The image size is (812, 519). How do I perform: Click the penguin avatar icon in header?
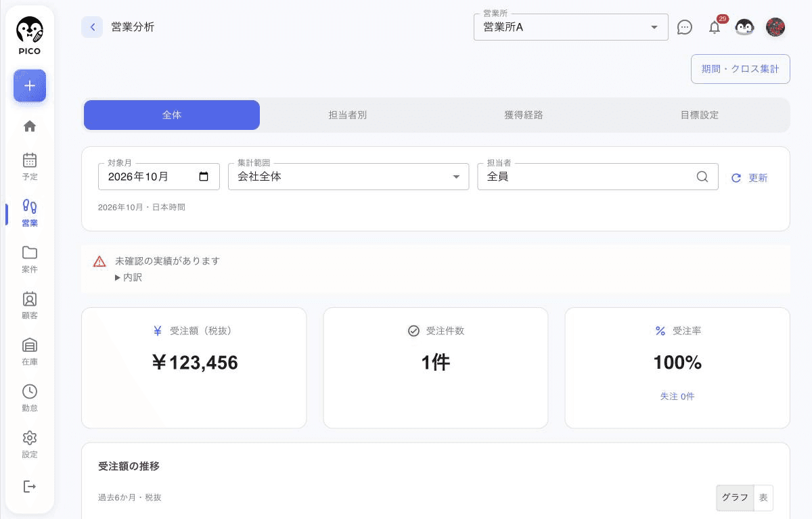tap(744, 27)
